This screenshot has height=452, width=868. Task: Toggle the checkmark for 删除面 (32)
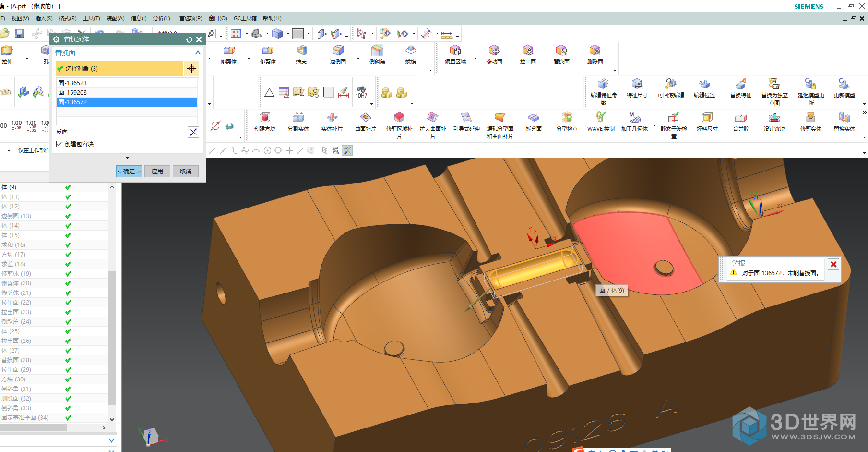(x=68, y=399)
